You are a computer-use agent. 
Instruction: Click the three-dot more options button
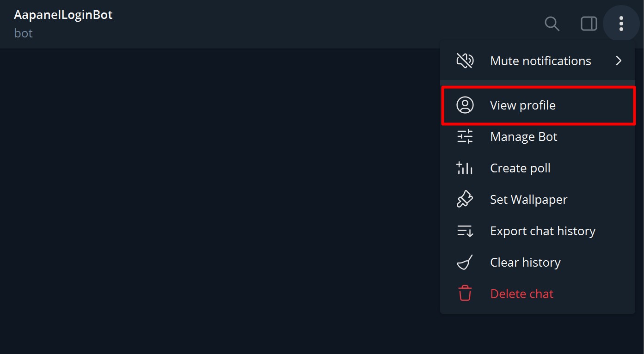(621, 24)
